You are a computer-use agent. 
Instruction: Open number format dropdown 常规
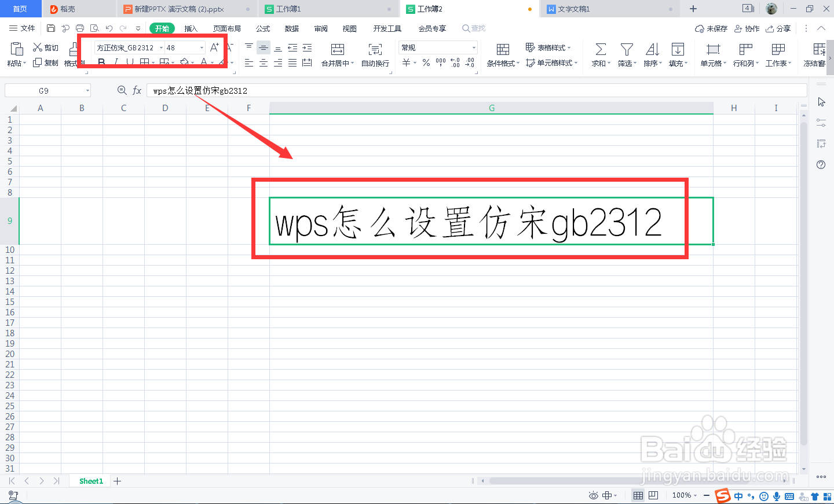pyautogui.click(x=474, y=47)
